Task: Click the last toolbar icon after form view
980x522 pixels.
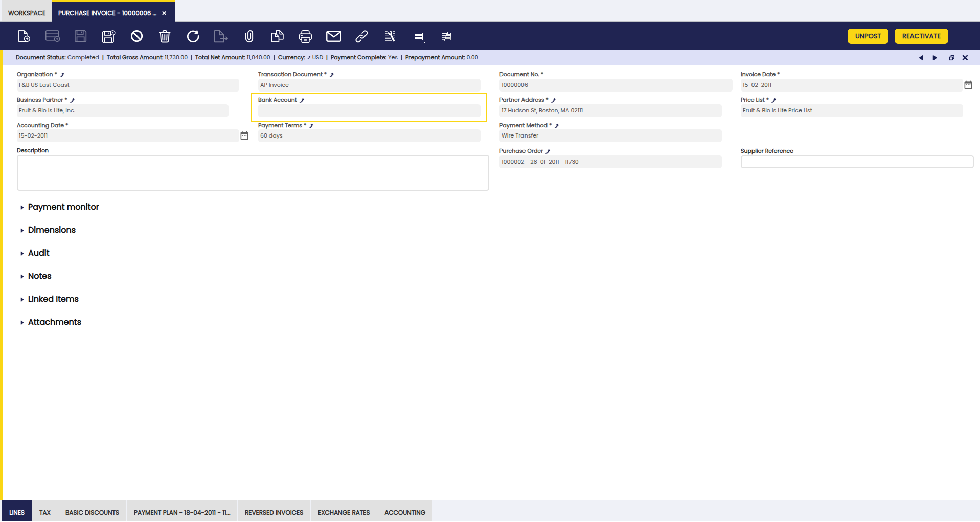Action: pos(446,36)
